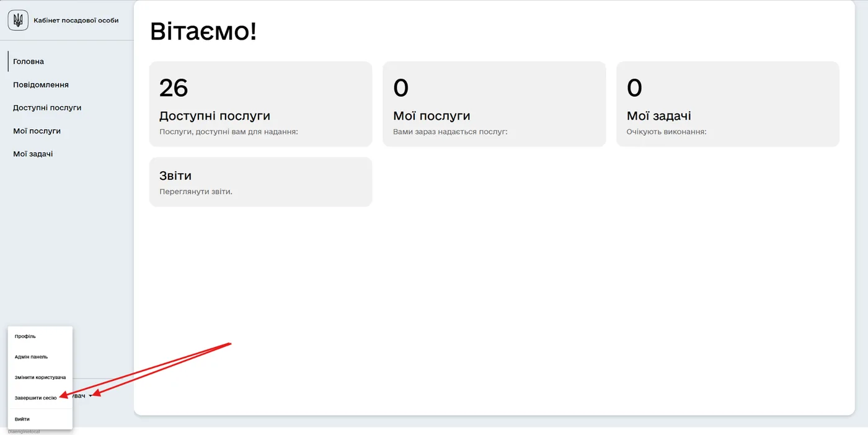Select Змінити користувача in the user menu

40,377
